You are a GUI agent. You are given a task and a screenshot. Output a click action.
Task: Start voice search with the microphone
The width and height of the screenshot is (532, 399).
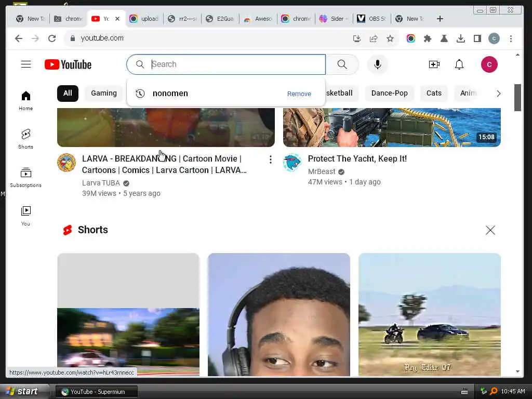[x=377, y=64]
